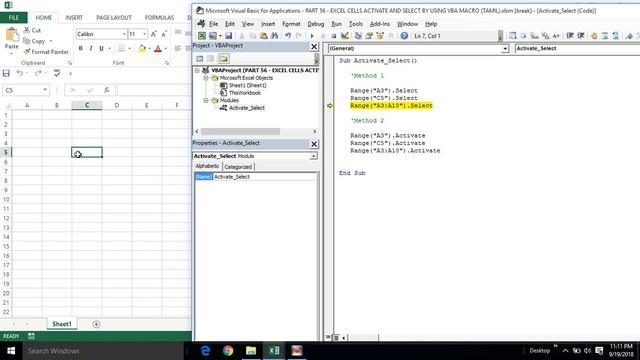Open the Properties Window from the VBA toolbar
Image resolution: width=640 pixels, height=360 pixels.
369,36
